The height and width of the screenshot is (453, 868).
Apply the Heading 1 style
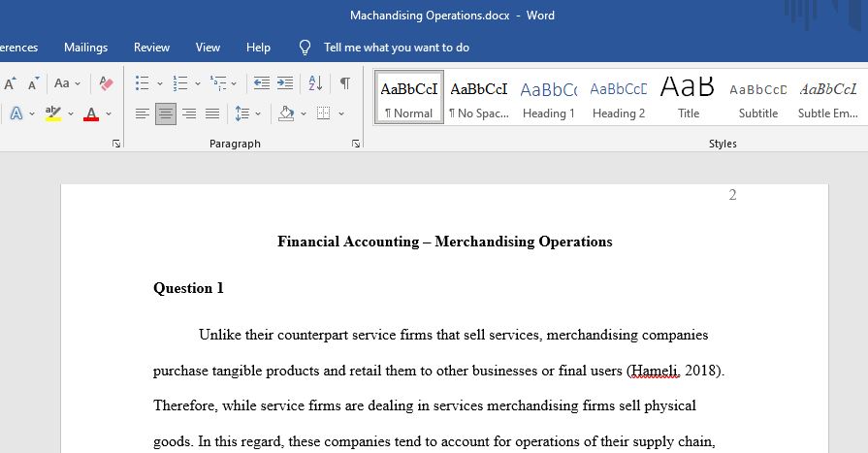549,98
